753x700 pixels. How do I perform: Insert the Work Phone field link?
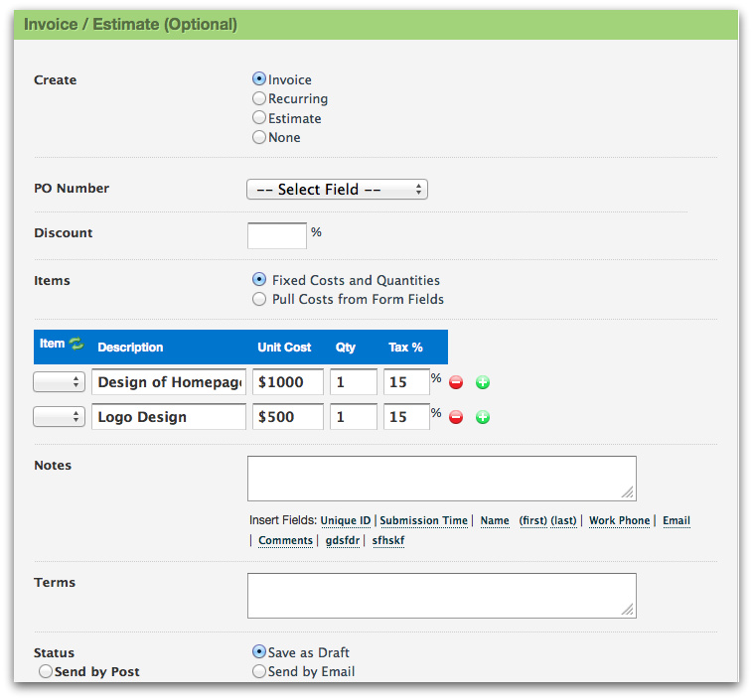(x=619, y=520)
